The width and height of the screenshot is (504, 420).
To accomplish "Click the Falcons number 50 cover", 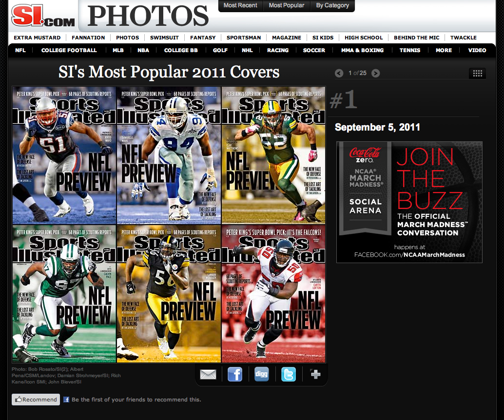I will tap(273, 294).
